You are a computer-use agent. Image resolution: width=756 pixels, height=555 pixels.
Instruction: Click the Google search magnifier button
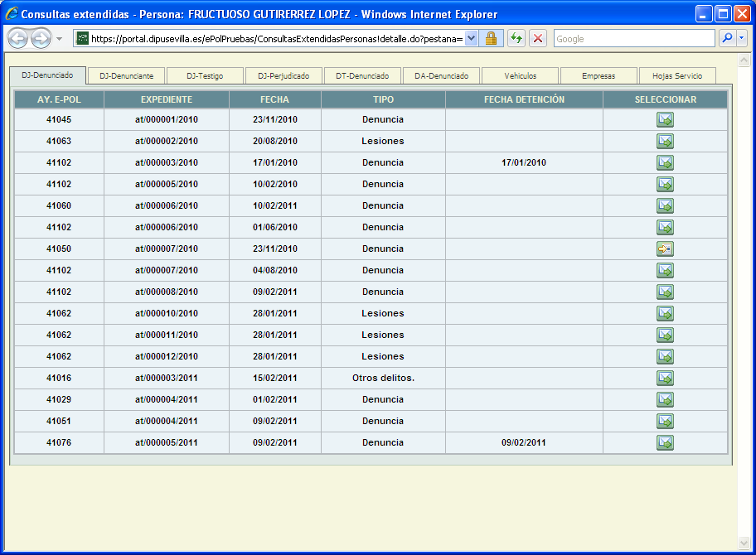727,39
